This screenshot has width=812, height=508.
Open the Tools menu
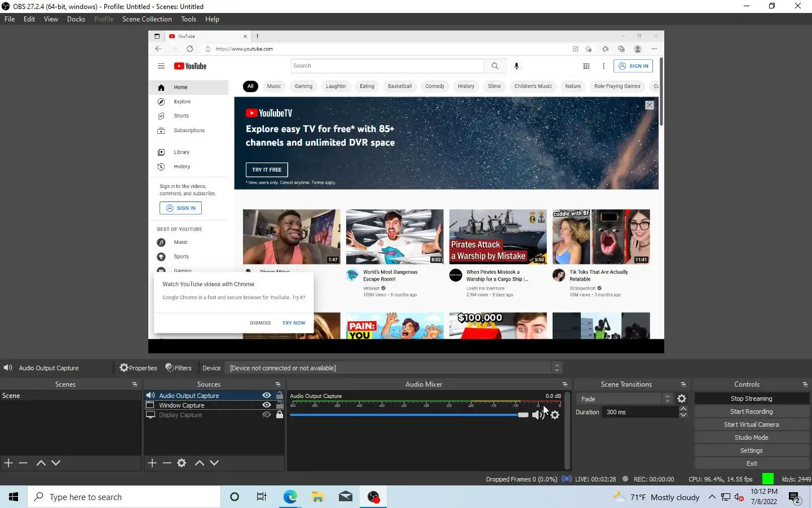(x=188, y=19)
